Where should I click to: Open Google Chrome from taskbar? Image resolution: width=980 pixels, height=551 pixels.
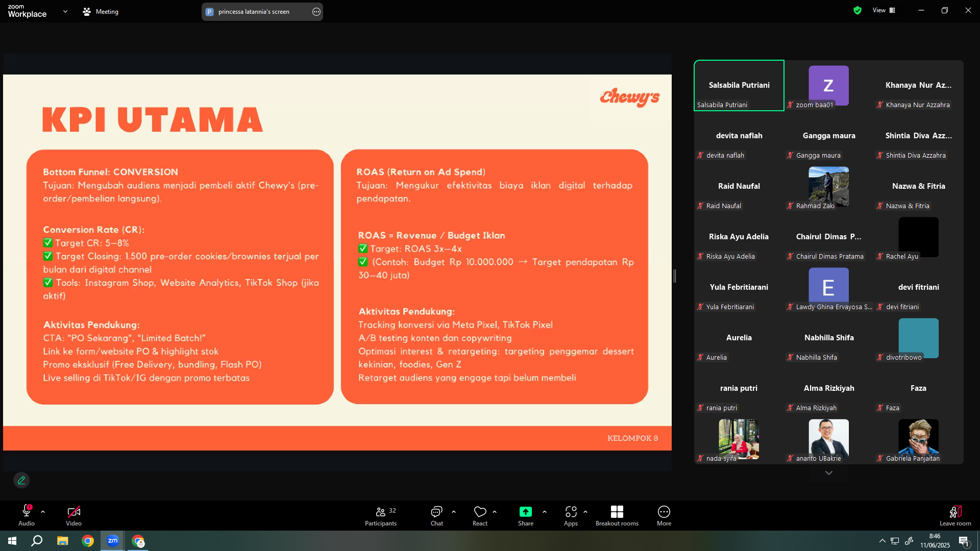[88, 541]
